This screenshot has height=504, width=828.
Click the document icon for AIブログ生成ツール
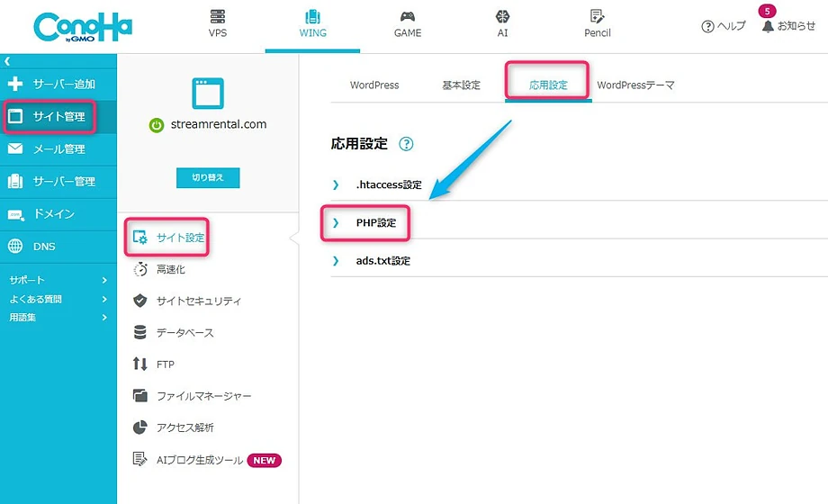[x=139, y=459]
